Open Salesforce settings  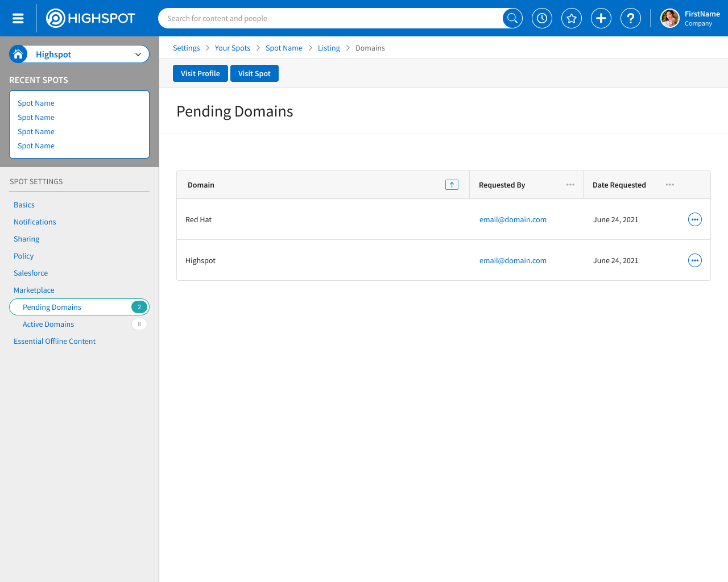(31, 273)
